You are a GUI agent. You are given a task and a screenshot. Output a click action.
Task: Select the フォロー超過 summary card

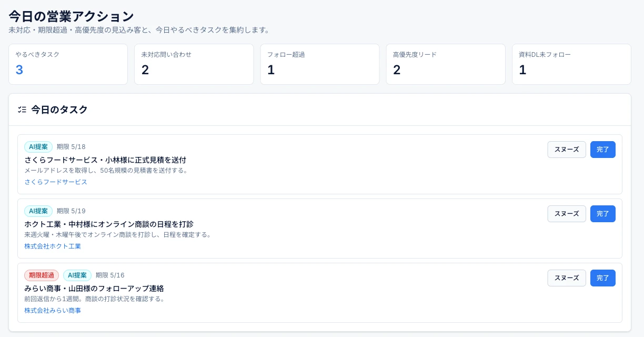320,64
